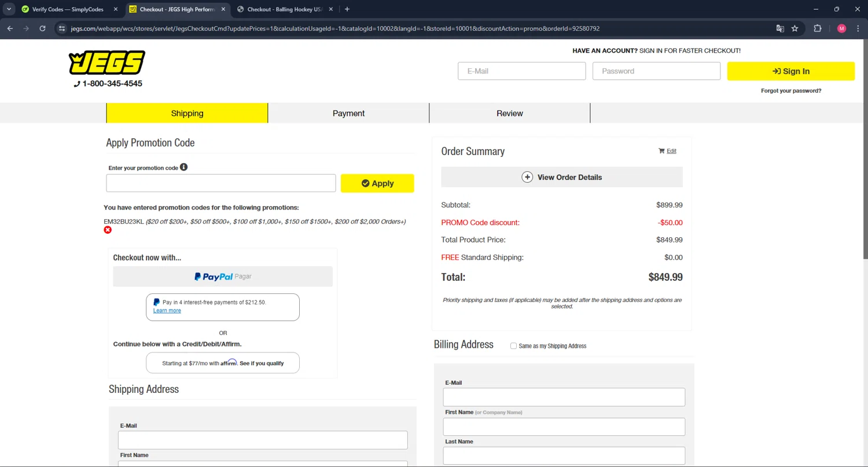868x467 pixels.
Task: Click Billing Address E-Mail field
Action: pos(564,398)
